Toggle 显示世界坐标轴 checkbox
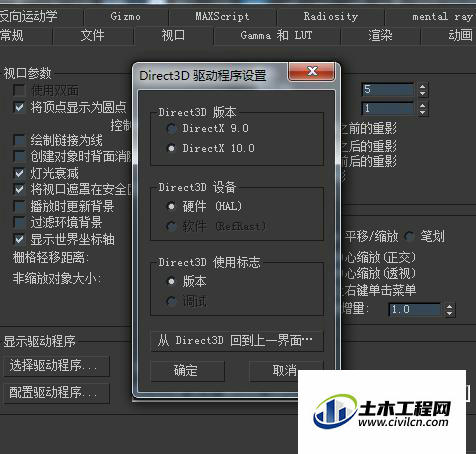Viewport: 476px width, 454px height. coord(19,239)
